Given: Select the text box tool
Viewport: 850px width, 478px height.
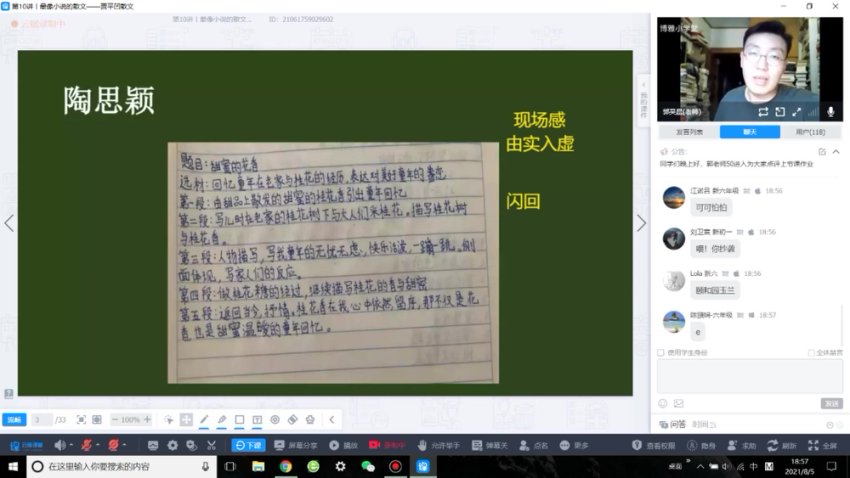Looking at the screenshot, I should click(x=257, y=420).
